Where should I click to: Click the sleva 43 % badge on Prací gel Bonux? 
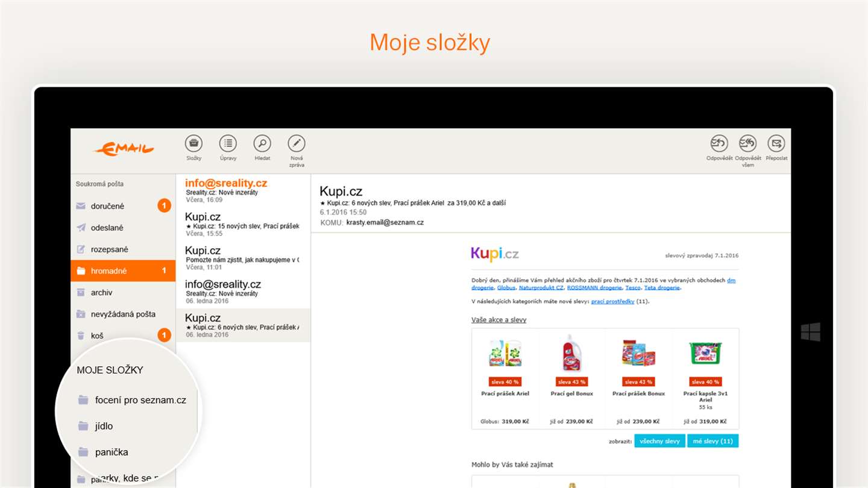(x=571, y=381)
